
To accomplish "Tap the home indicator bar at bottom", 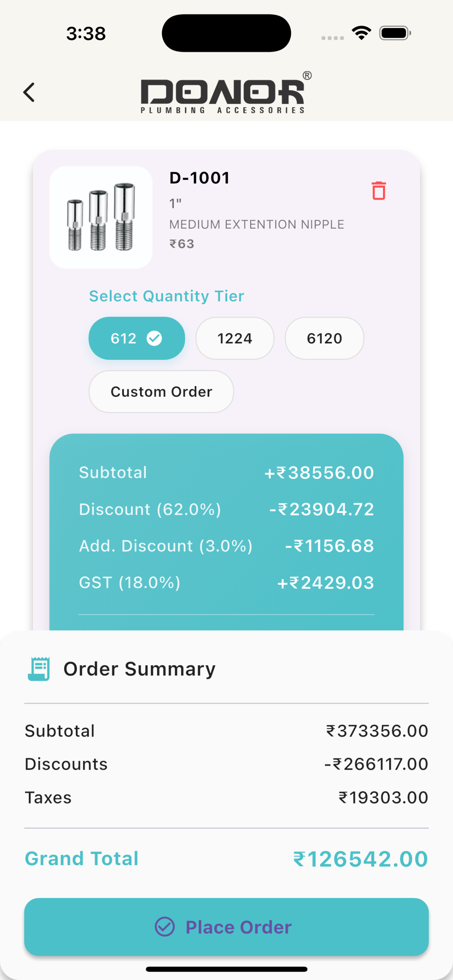I will point(226,969).
